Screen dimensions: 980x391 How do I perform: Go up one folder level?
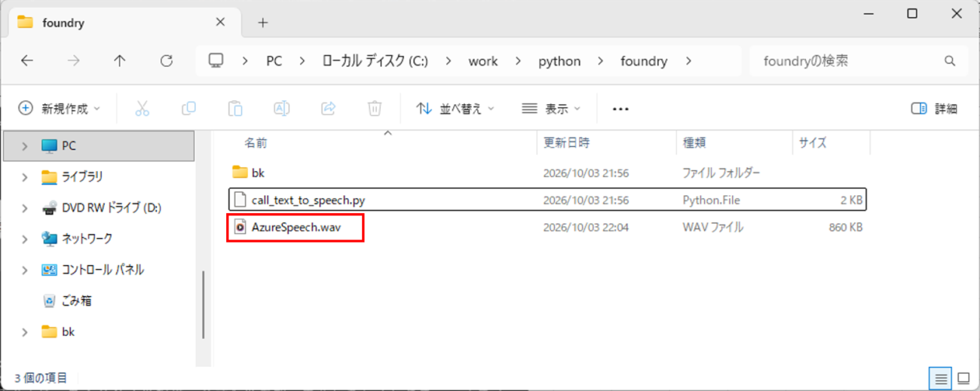(120, 61)
